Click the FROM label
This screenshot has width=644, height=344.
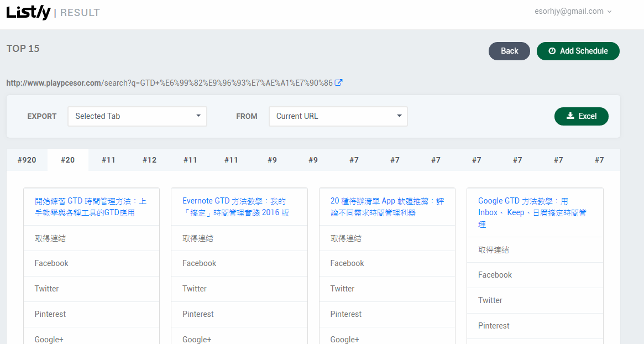[247, 116]
